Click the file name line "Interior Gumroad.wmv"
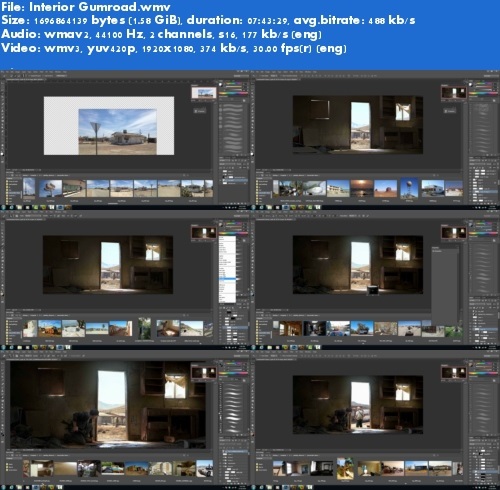Viewport: 500px width, 490px height. coord(86,7)
